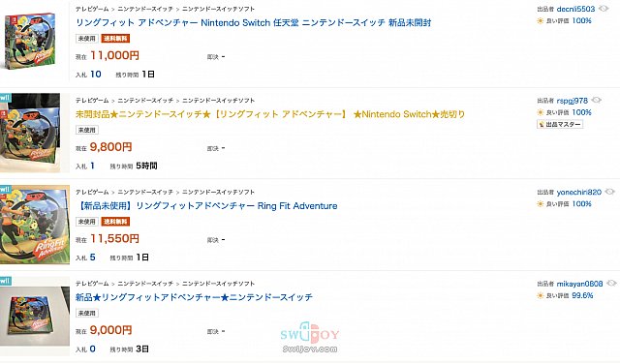Open the Ring Fit Adventure 新品未使用 listing title
This screenshot has width=620, height=364.
tap(206, 205)
